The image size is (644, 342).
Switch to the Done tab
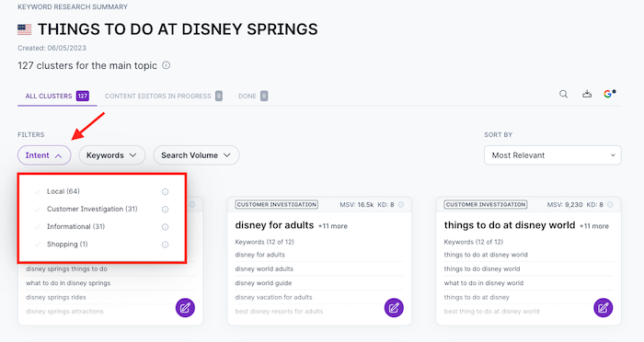253,96
